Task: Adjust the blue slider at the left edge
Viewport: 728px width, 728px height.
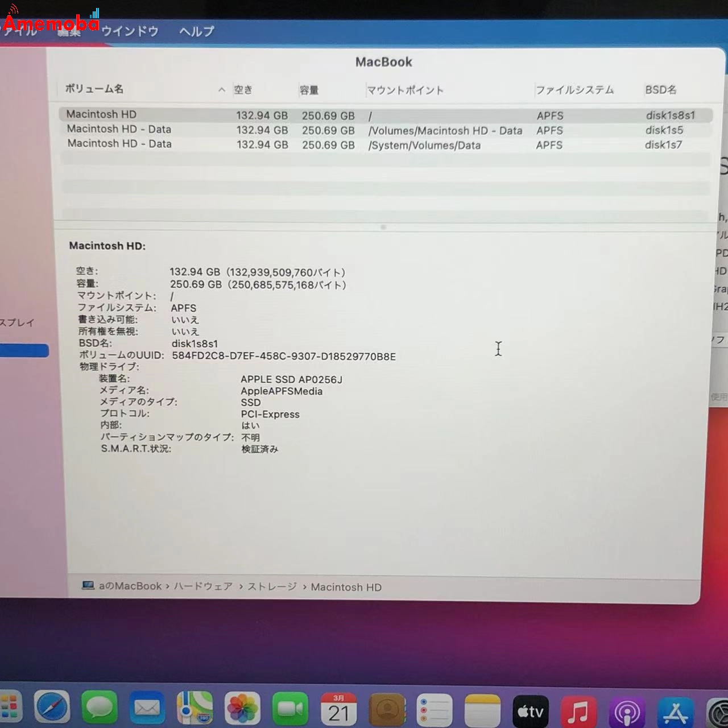Action: coord(25,351)
